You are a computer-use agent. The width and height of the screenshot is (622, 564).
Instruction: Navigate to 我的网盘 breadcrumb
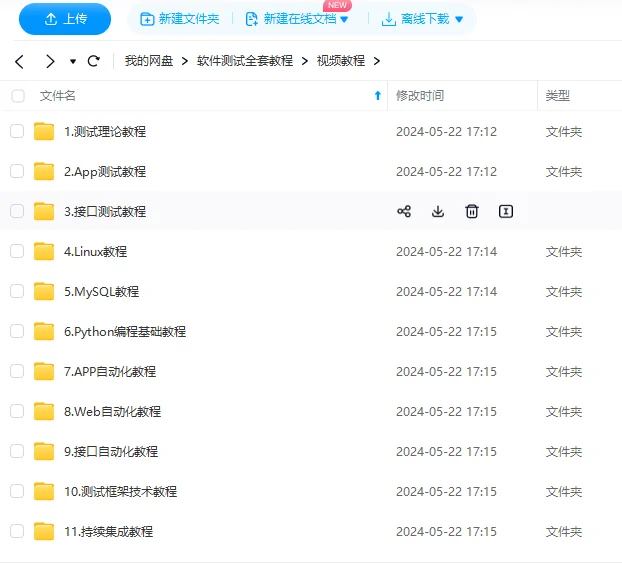click(149, 61)
